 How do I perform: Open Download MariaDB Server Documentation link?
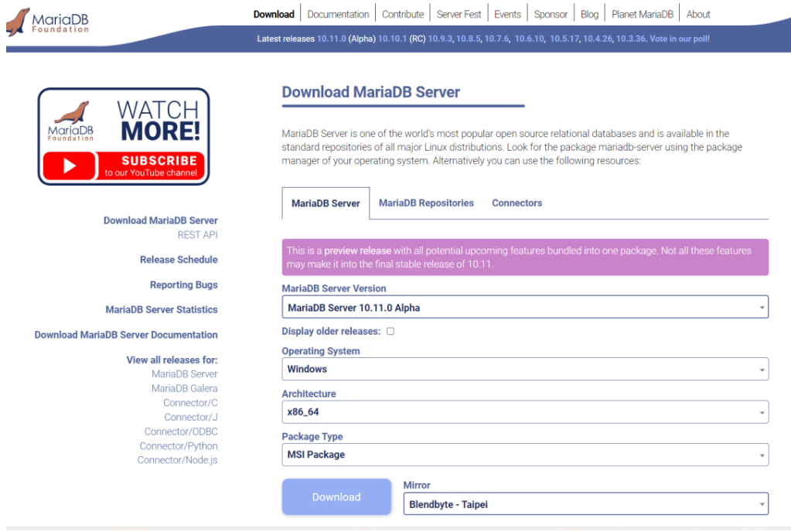coord(126,335)
